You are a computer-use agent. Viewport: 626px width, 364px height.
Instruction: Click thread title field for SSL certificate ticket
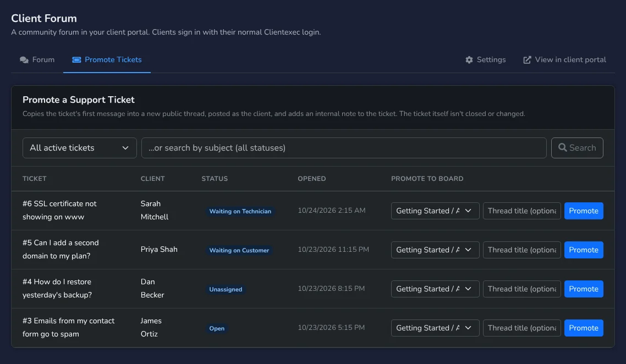522,211
